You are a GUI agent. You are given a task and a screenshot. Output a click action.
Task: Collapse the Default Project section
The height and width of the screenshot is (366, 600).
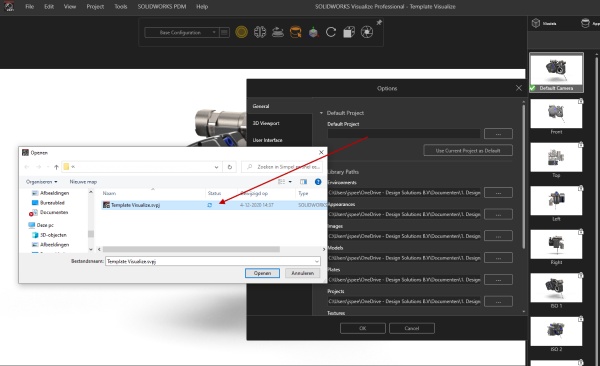(x=321, y=113)
